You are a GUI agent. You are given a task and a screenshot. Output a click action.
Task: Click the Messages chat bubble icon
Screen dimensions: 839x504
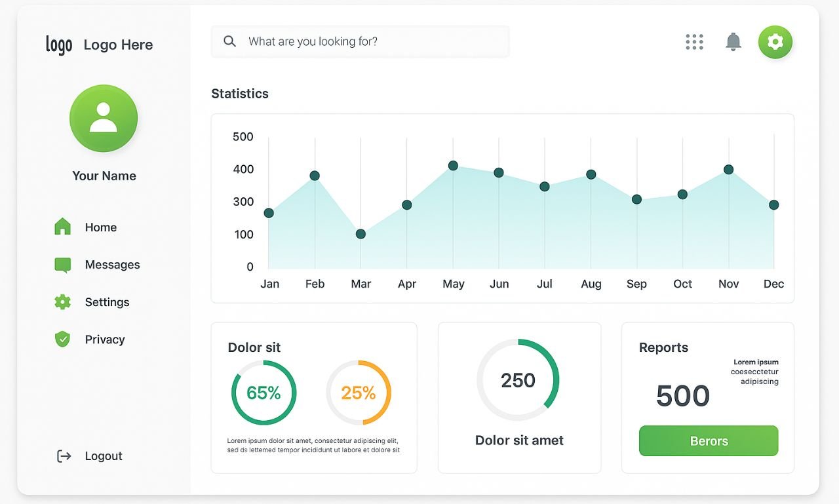click(62, 265)
